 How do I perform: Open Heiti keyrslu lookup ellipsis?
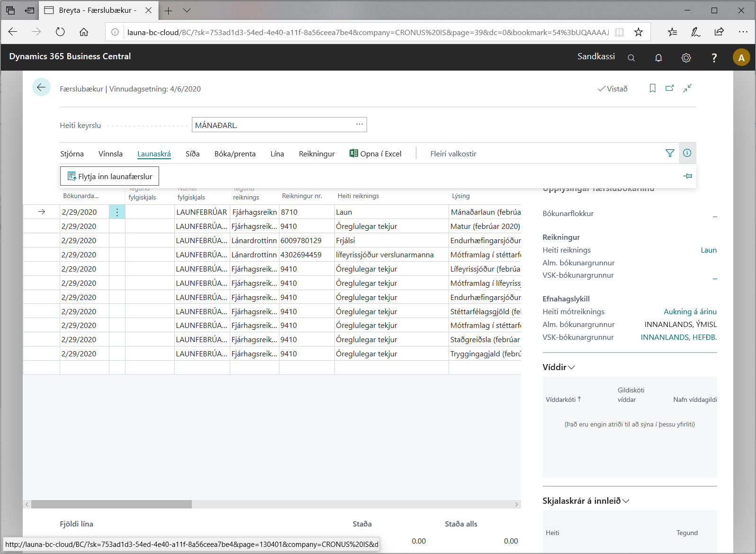pyautogui.click(x=360, y=125)
